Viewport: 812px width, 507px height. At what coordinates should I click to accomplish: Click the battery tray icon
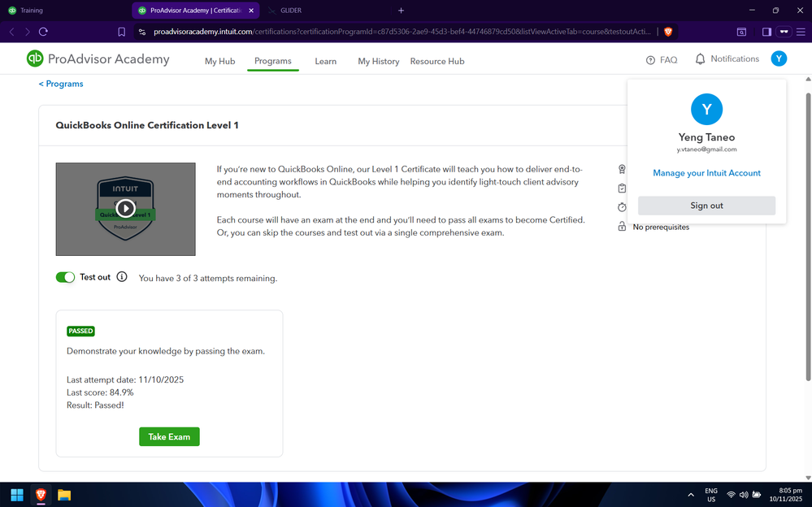pos(757,495)
